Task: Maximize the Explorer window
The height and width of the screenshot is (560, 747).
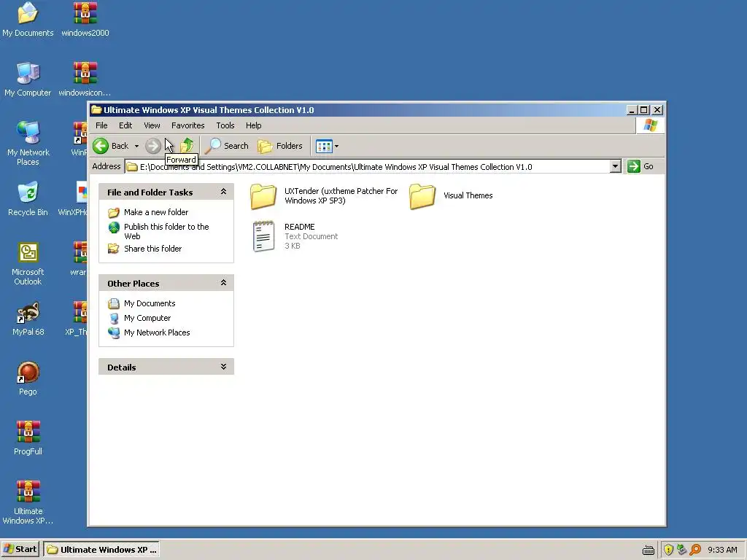Action: 644,110
